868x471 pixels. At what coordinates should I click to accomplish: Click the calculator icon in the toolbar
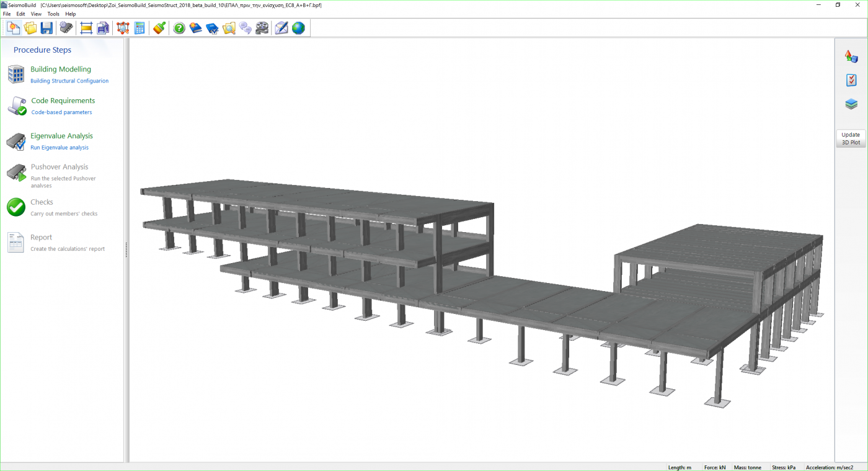[139, 28]
